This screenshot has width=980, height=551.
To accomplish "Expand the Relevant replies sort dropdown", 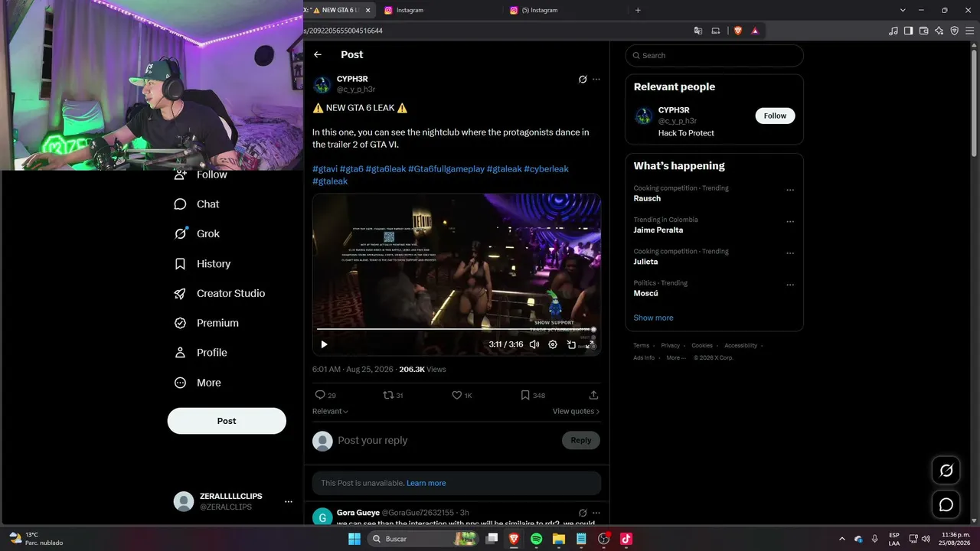I will [330, 411].
